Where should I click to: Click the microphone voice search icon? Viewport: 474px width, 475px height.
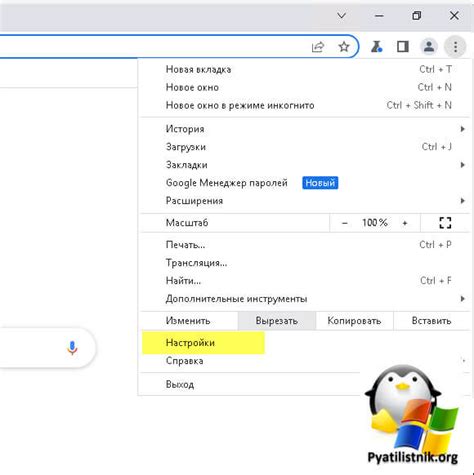tap(72, 348)
